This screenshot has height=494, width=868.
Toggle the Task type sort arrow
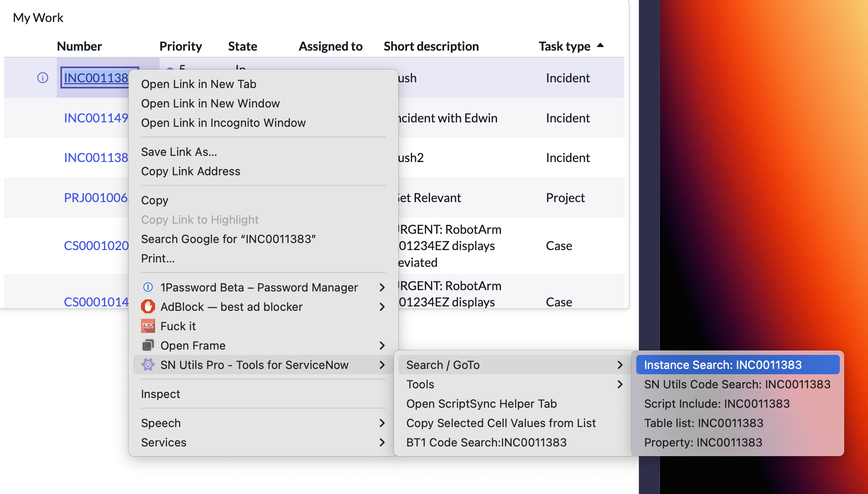coord(601,45)
